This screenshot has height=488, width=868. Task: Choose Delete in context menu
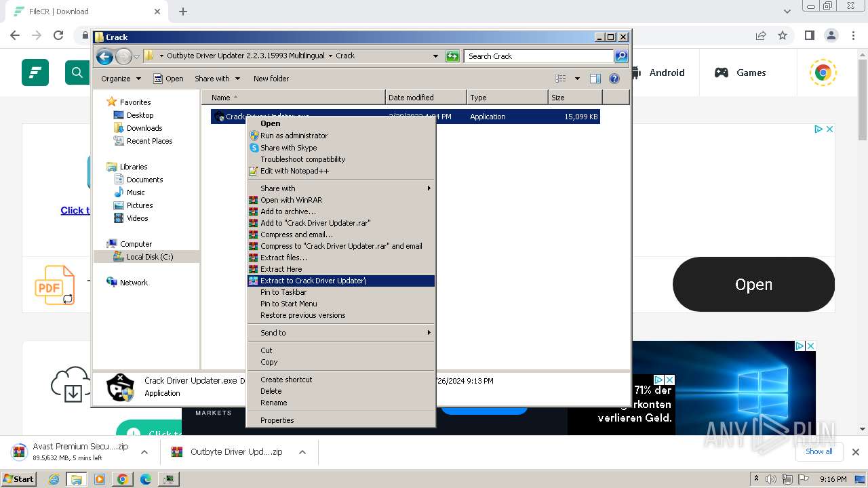point(341,391)
